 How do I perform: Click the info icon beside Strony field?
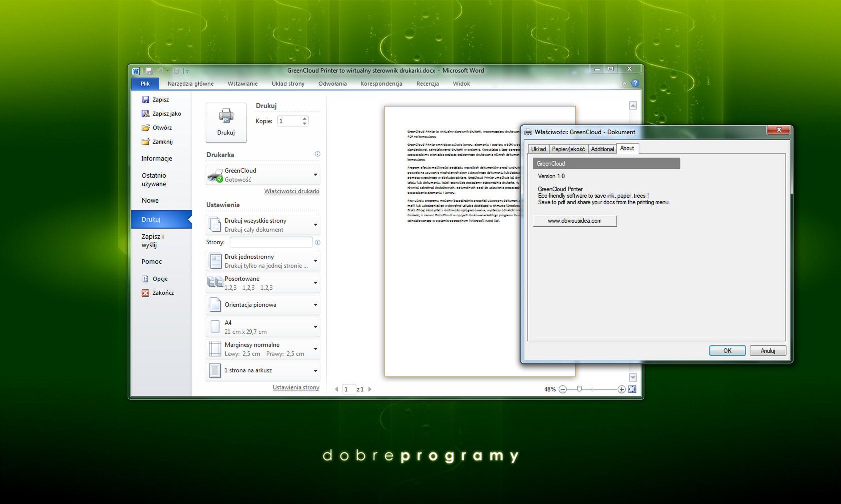point(317,242)
